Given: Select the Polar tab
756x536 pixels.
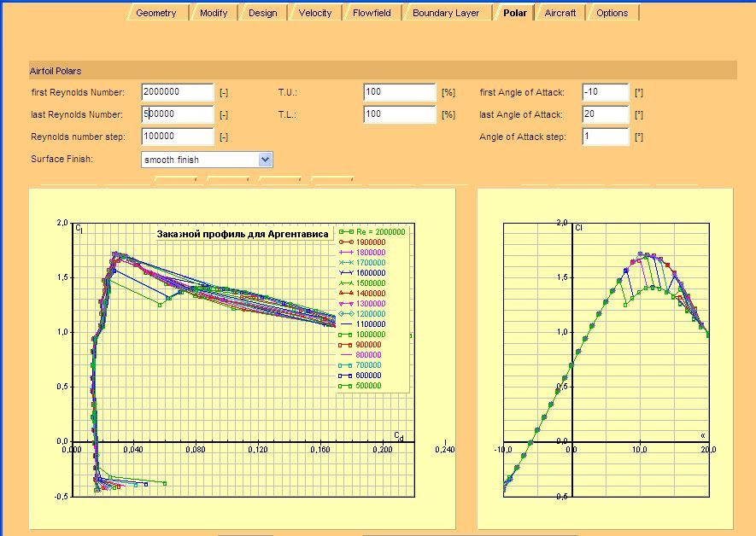Looking at the screenshot, I should pos(515,13).
